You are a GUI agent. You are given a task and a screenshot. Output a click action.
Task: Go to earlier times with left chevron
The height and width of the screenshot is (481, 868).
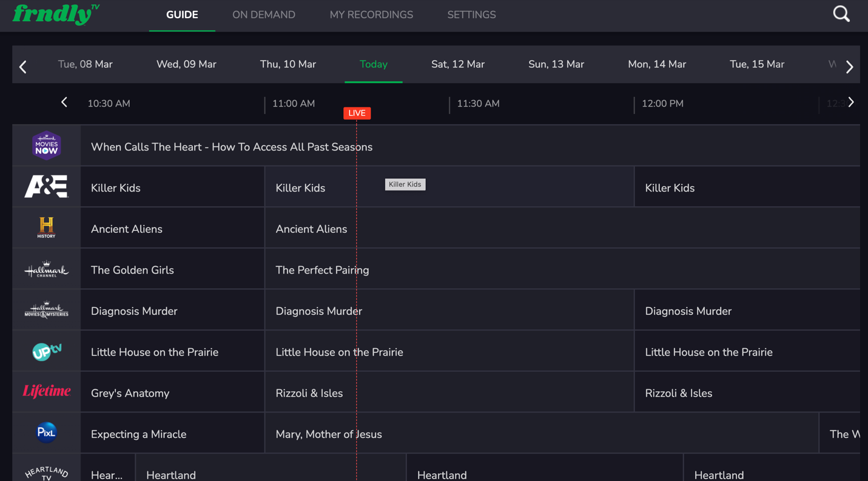[64, 103]
